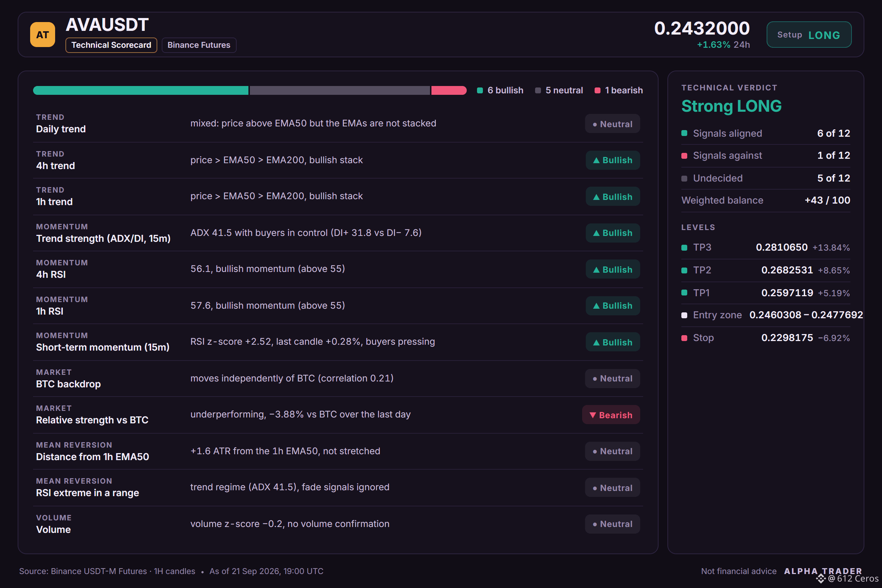Click the TP3 green level marker

point(684,247)
